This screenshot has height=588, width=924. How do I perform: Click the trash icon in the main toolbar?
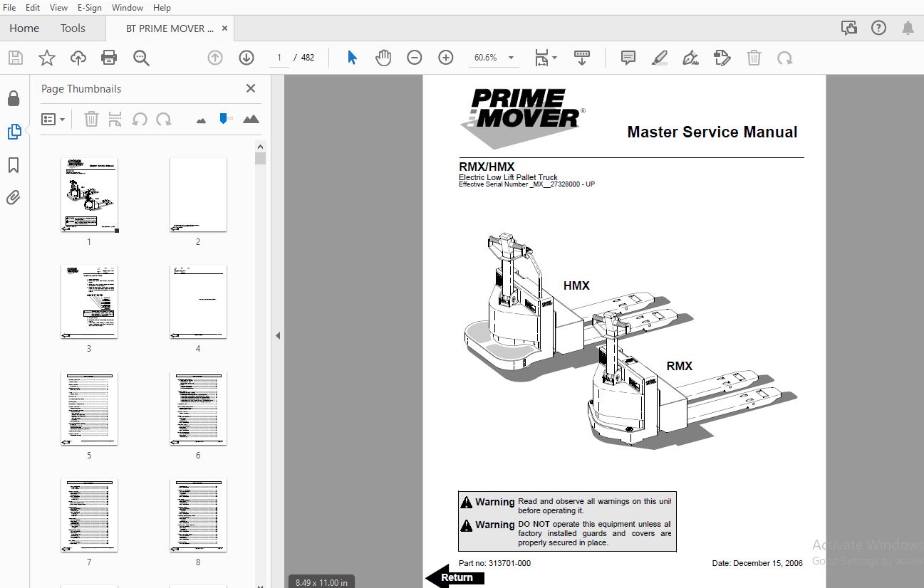coord(754,58)
